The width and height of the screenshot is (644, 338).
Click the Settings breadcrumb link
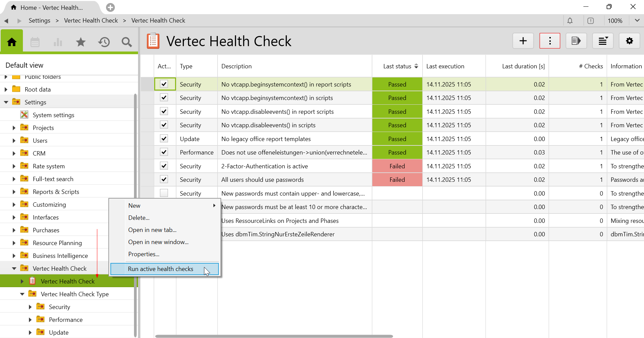39,21
